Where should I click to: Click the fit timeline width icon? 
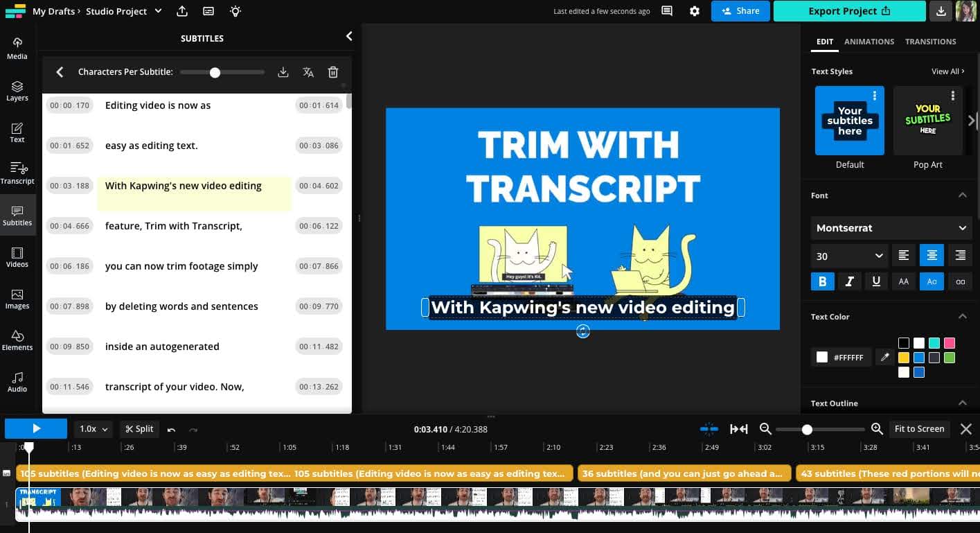click(739, 429)
